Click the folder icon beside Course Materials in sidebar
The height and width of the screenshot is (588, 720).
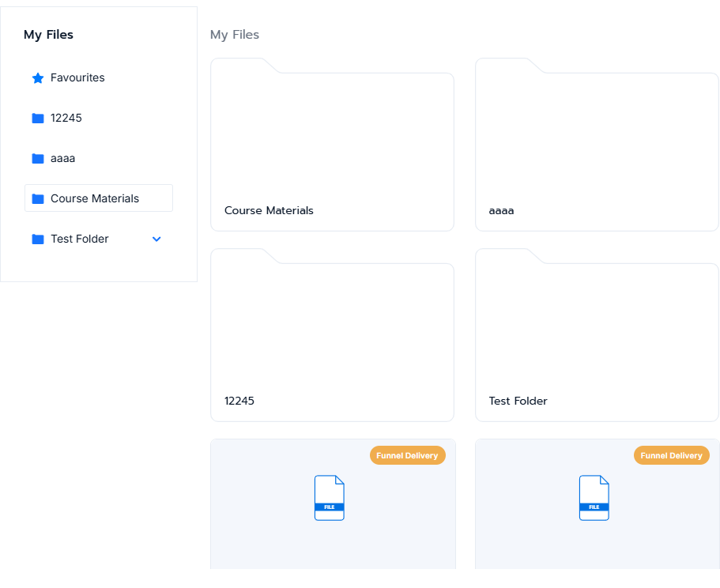pos(38,198)
